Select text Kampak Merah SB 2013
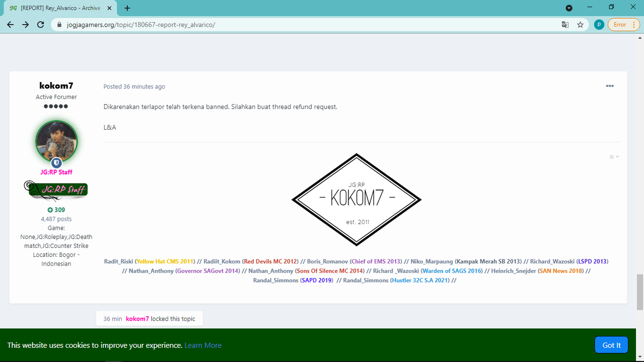 489,261
